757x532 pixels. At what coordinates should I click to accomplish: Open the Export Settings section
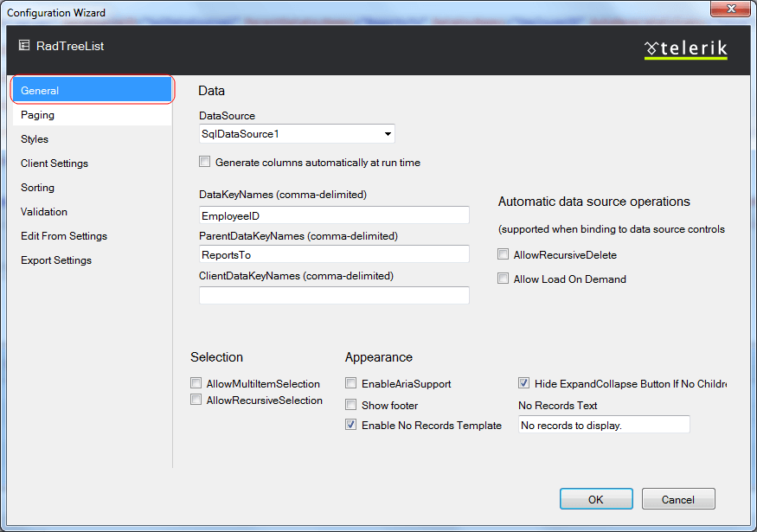click(x=93, y=260)
